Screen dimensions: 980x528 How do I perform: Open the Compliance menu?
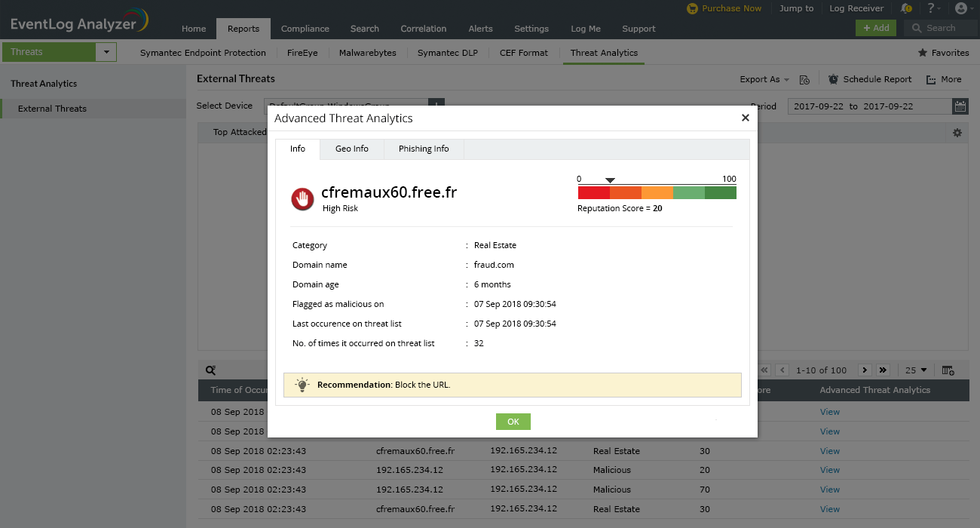[305, 28]
